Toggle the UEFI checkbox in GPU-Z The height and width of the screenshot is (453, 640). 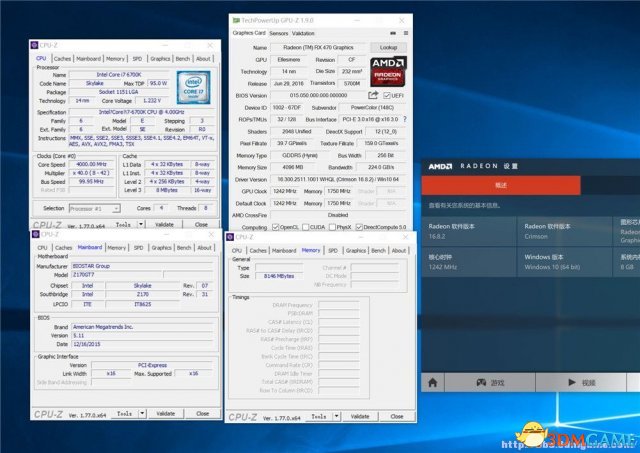point(387,95)
